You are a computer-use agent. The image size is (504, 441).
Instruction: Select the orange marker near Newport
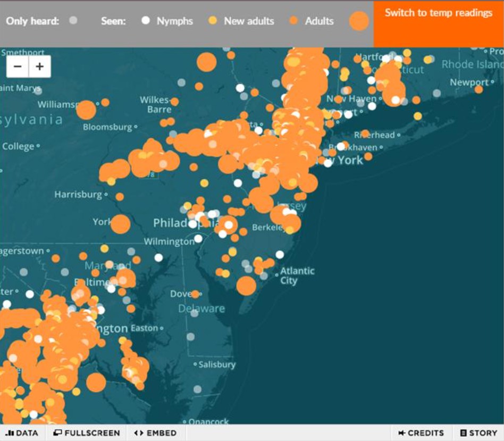pyautogui.click(x=478, y=89)
